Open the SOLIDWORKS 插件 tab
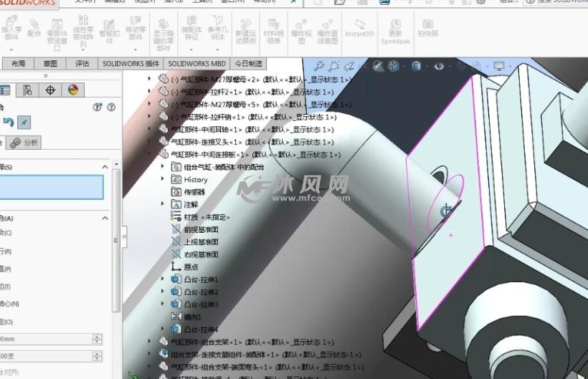Screen dimensions: 588x379 click(x=131, y=64)
